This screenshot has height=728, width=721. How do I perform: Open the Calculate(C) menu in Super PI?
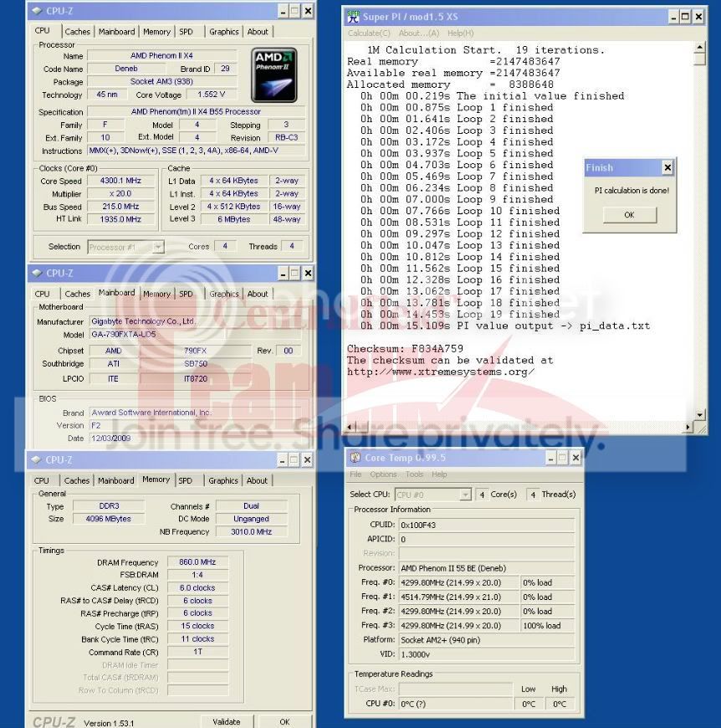point(369,33)
